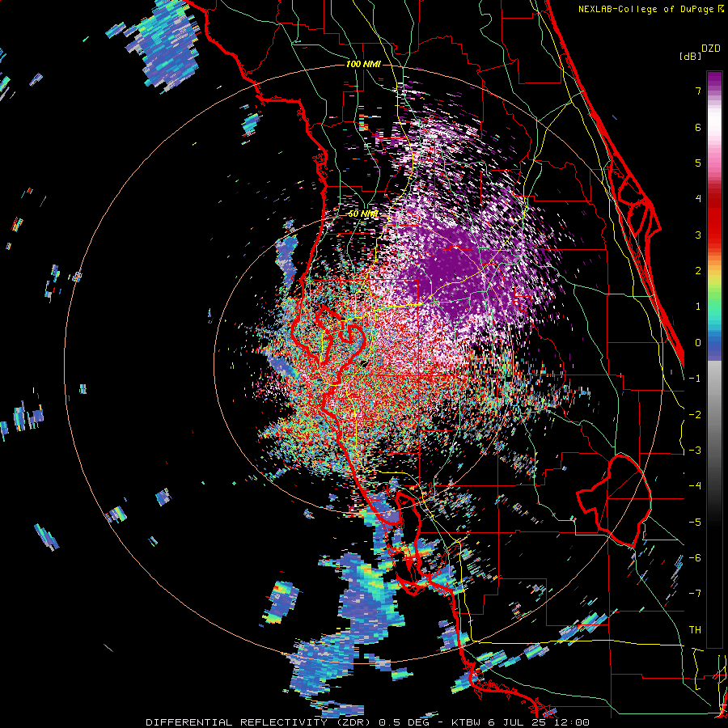Image resolution: width=728 pixels, height=728 pixels.
Task: Select the -3 value on the color scale
Action: (x=695, y=451)
